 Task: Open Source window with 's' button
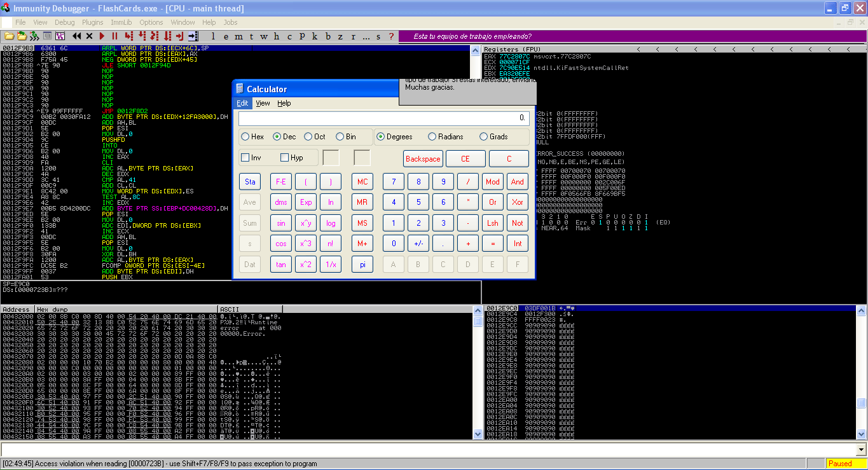378,36
